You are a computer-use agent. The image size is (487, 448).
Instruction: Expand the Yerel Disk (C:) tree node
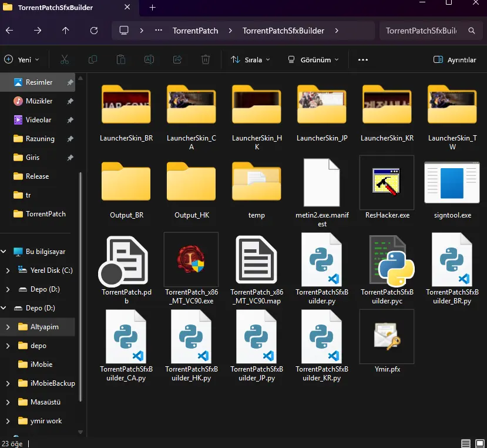8,271
